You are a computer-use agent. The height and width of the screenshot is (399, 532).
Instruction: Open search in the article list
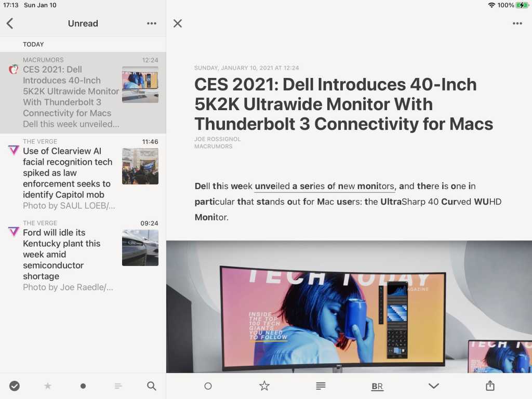click(x=151, y=386)
